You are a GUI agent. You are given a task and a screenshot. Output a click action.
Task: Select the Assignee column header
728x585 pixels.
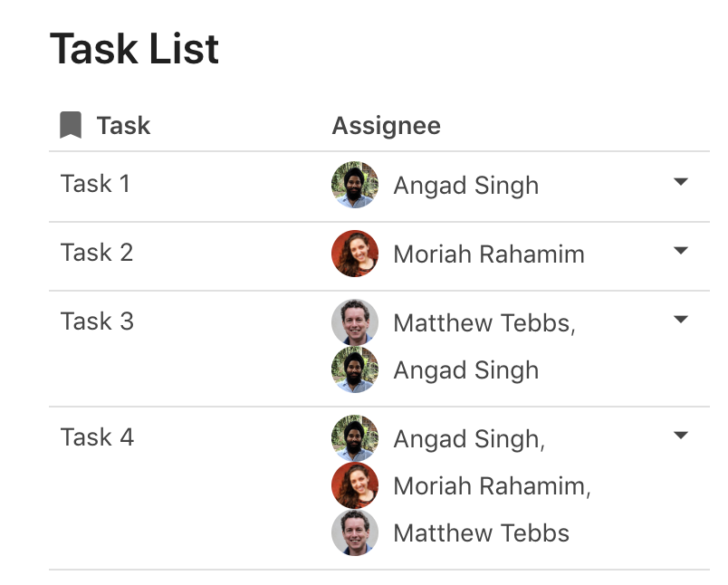(386, 125)
